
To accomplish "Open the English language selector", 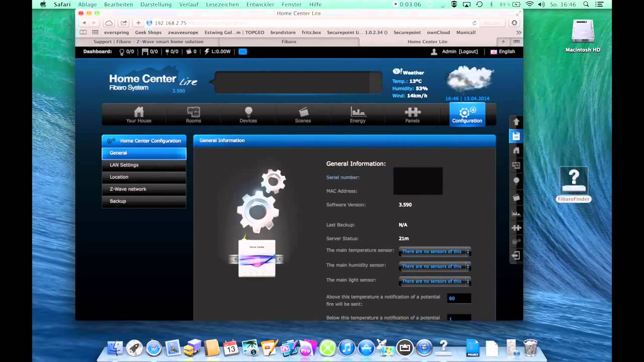I will (x=503, y=51).
